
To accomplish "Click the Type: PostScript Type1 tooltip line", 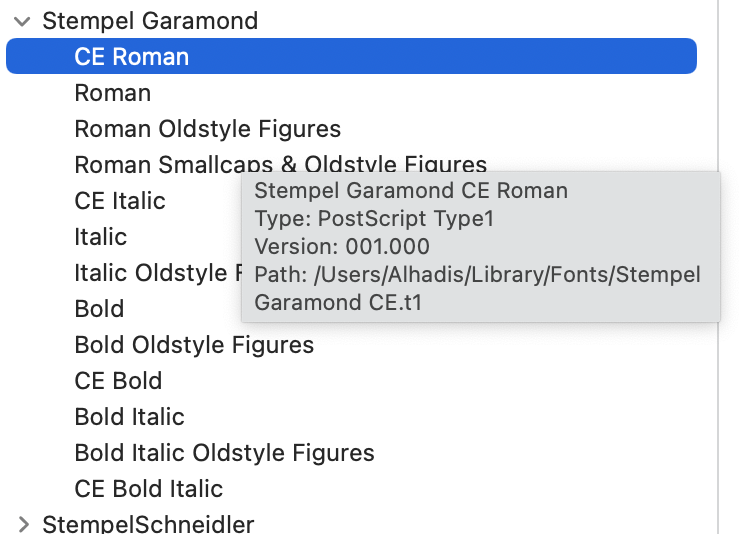I will [x=374, y=219].
